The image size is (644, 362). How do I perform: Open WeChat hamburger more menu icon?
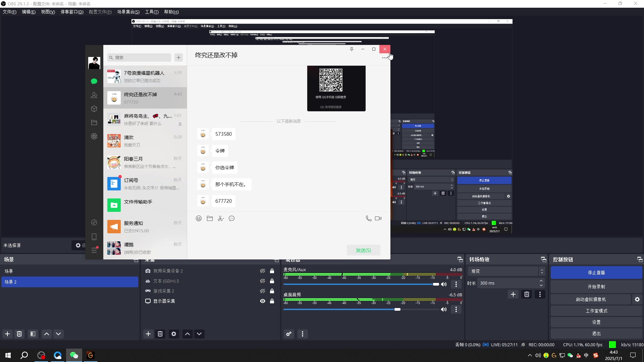94,250
